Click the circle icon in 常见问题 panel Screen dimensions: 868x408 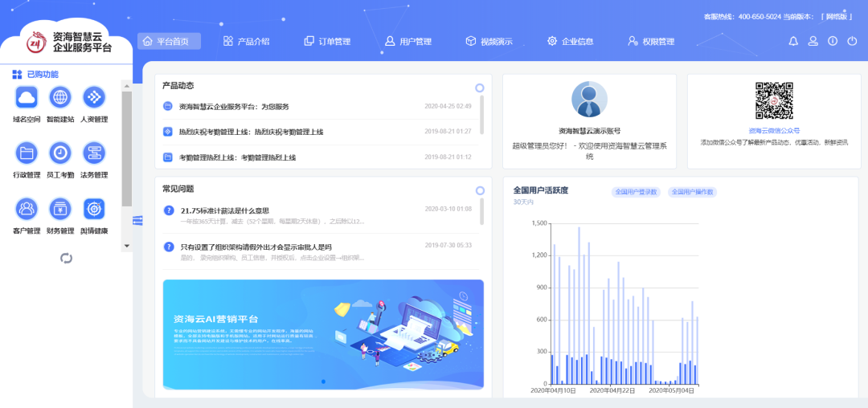(x=479, y=191)
